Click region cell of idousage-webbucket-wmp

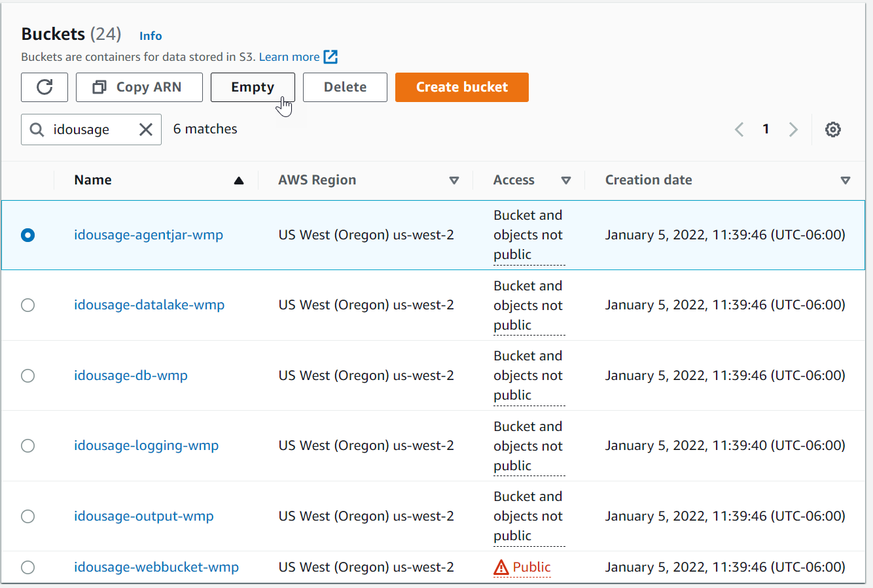[x=366, y=567]
